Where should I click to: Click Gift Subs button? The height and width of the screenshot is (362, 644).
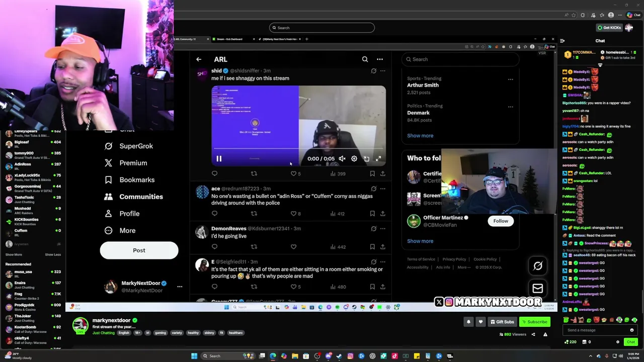[x=502, y=322]
